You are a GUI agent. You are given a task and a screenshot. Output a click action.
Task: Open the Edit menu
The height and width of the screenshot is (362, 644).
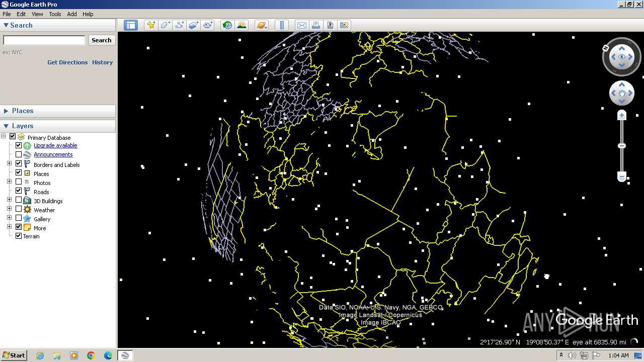point(21,14)
